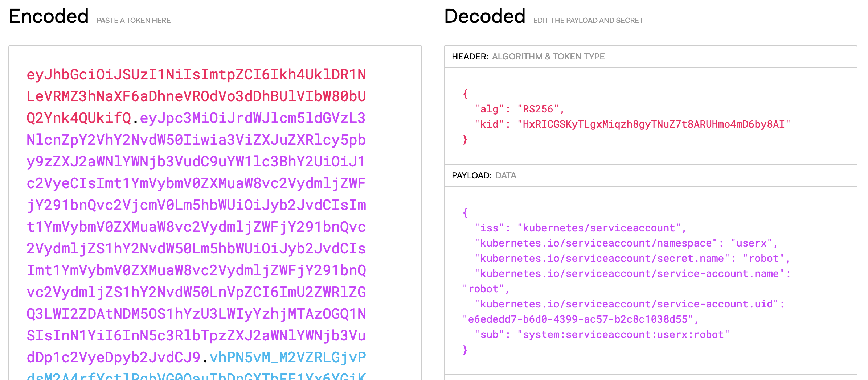Click the uid value e6ededd7-b6d0-4399

coord(581,319)
